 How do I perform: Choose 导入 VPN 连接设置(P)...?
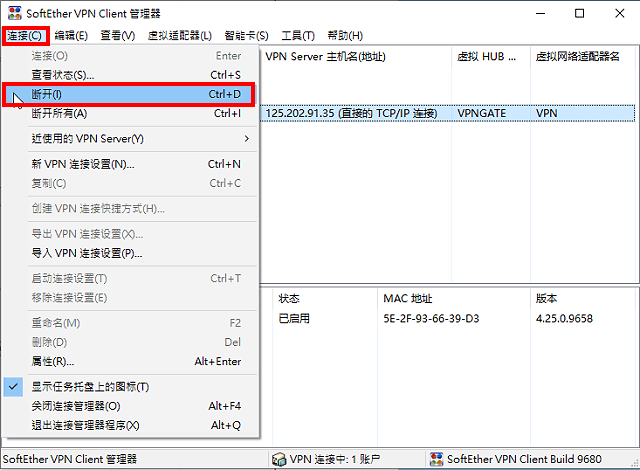pos(131,253)
